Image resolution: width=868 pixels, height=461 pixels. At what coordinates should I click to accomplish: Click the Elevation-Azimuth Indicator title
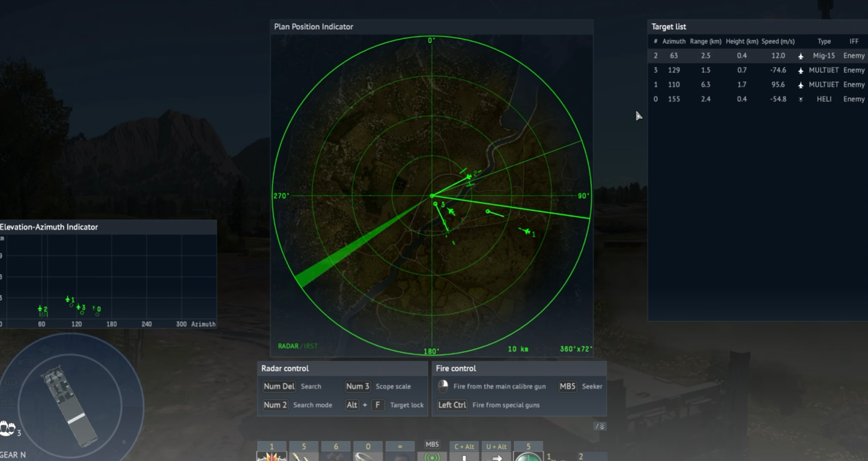pos(49,227)
